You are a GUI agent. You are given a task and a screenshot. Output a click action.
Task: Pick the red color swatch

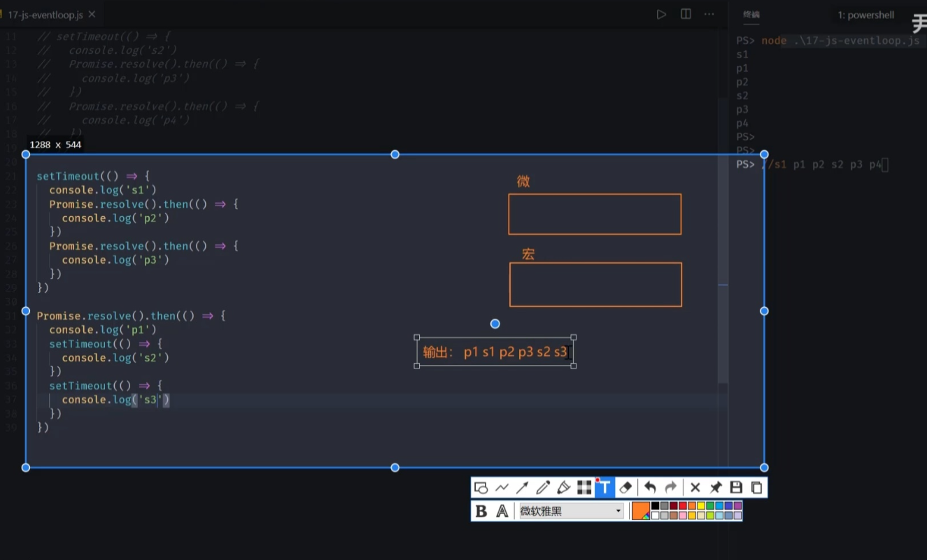coord(682,506)
